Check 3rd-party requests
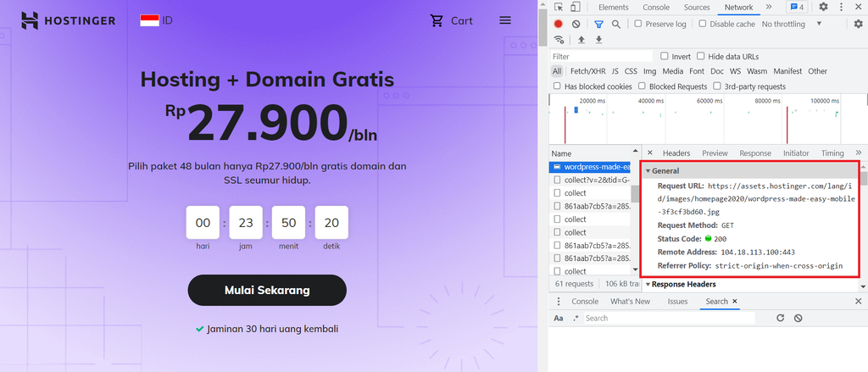This screenshot has height=372, width=868. pos(717,86)
